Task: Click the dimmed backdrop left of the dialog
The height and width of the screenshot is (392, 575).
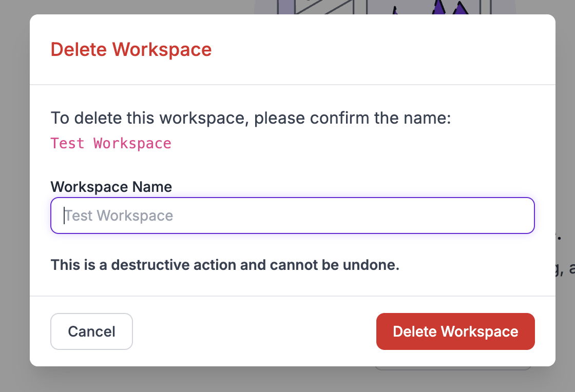Action: click(x=14, y=205)
